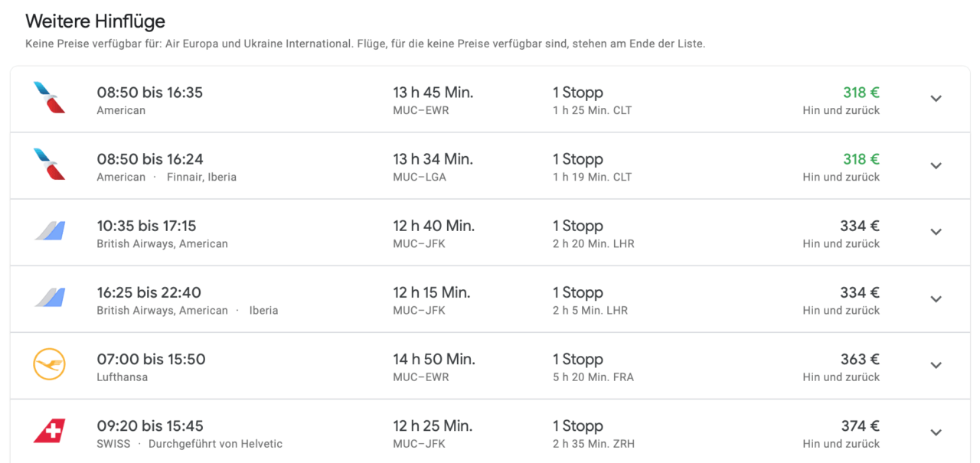Open details chevron for the Lufthansa flight
This screenshot has width=980, height=463.
pos(936,365)
